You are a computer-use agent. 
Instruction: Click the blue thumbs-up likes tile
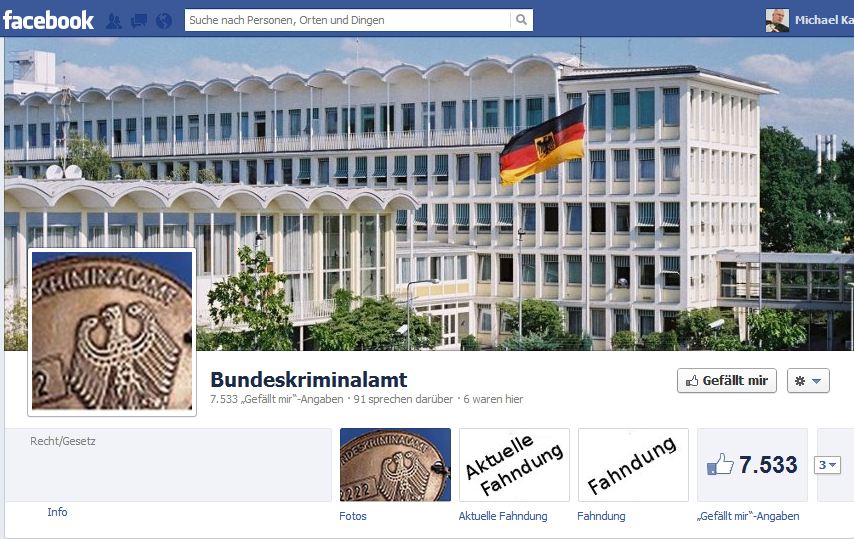[x=752, y=465]
